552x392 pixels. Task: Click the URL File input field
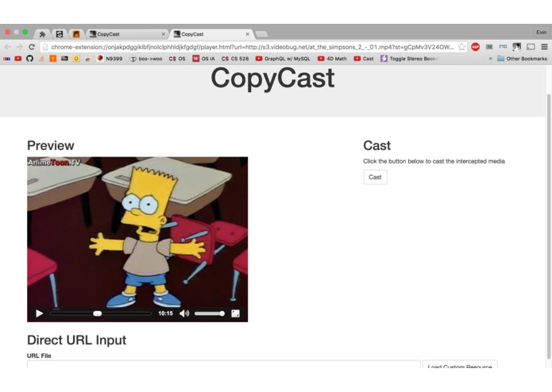tap(223, 364)
